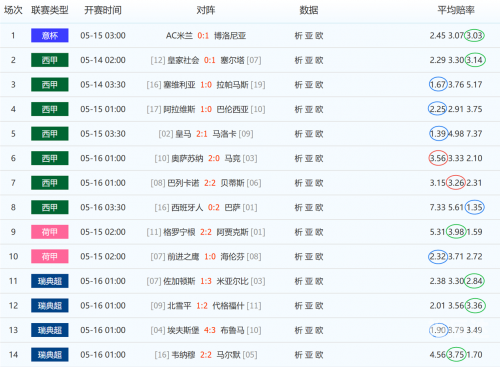Select team name 皇马
This screenshot has width=500, height=367.
(183, 134)
